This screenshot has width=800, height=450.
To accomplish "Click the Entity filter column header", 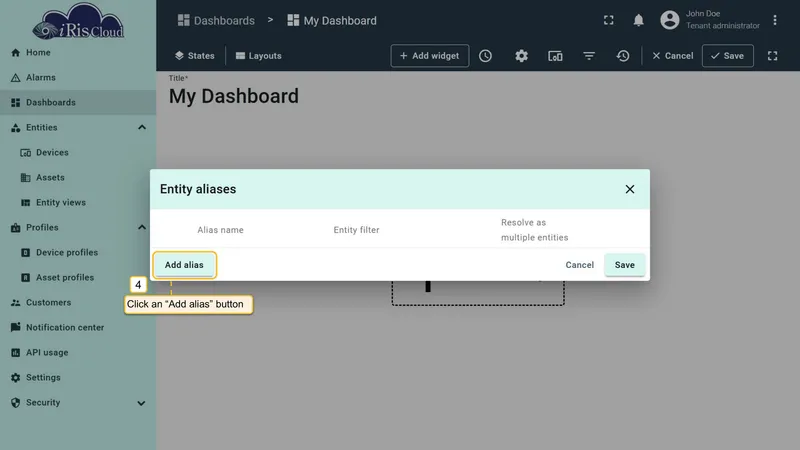I will point(356,230).
